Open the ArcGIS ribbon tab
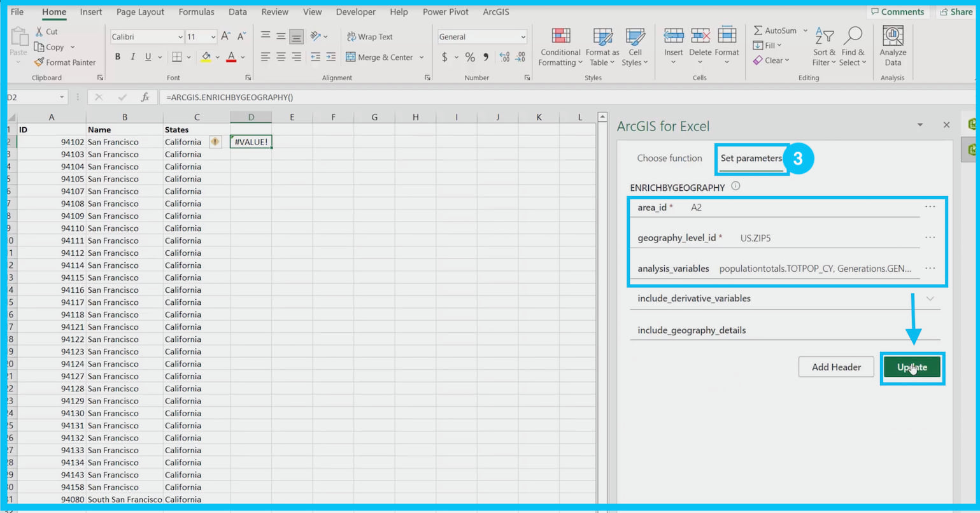Viewport: 980px width, 513px height. (x=495, y=12)
